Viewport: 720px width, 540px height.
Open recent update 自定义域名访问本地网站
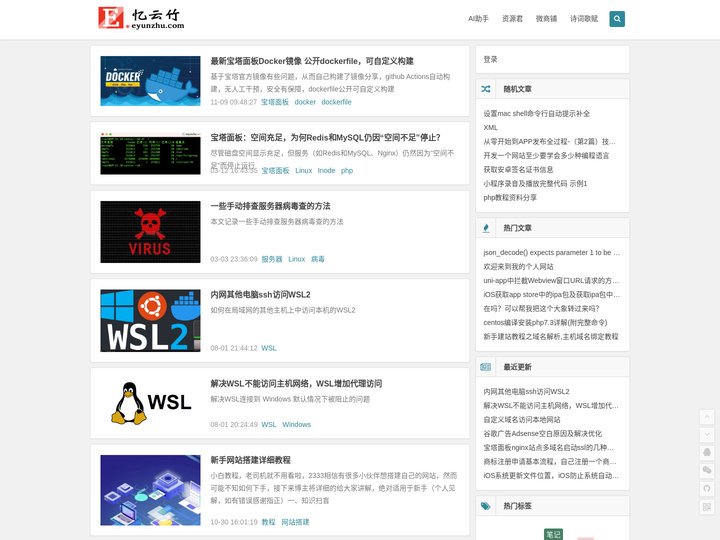pyautogui.click(x=522, y=419)
